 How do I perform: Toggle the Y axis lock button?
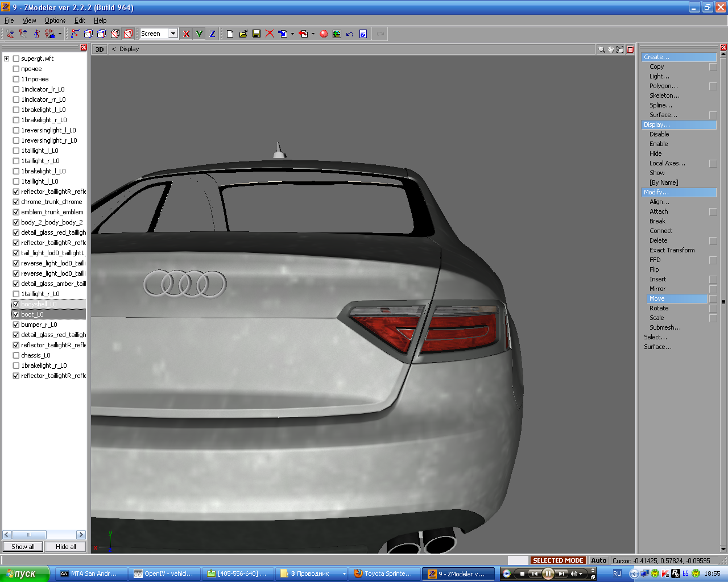coord(199,34)
